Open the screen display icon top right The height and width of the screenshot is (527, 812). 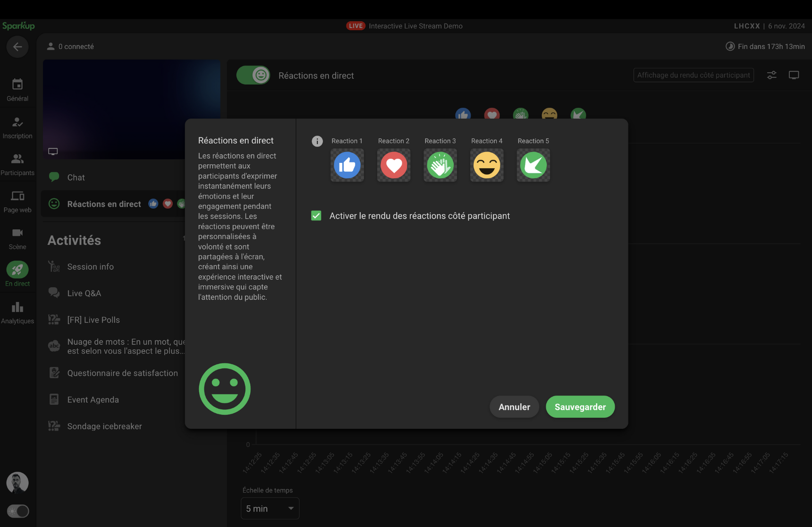pos(794,75)
